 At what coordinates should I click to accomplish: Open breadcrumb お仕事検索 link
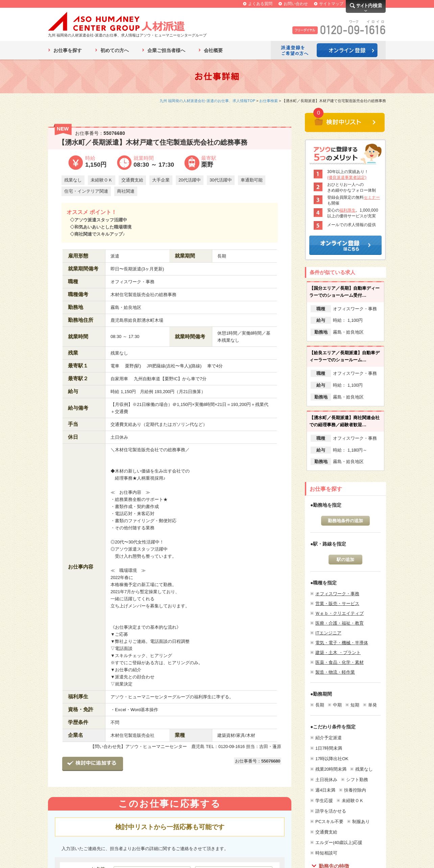click(268, 101)
